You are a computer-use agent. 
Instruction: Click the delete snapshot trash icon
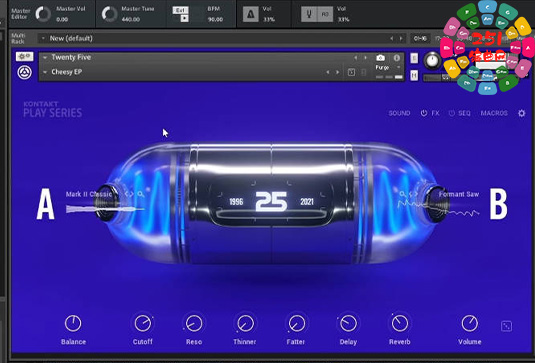point(363,72)
